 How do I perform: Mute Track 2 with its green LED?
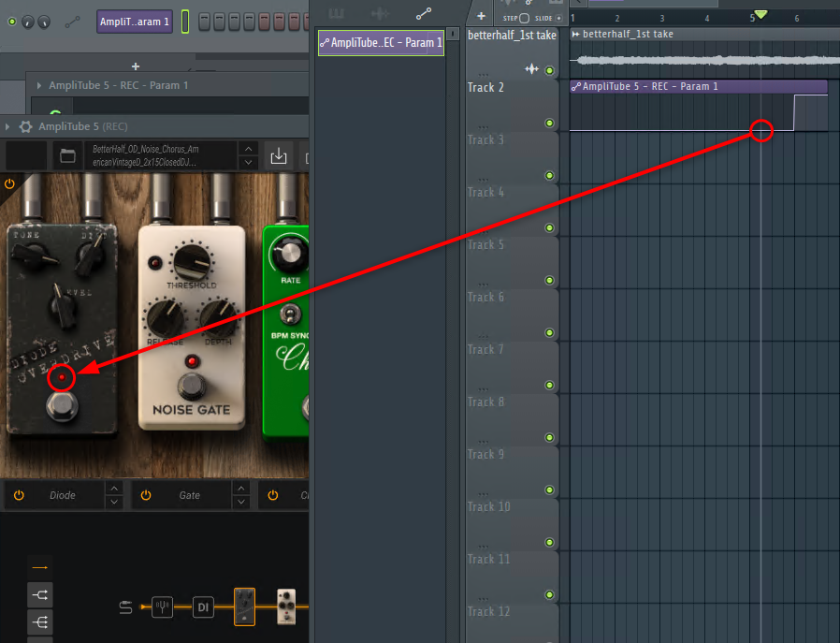click(549, 124)
